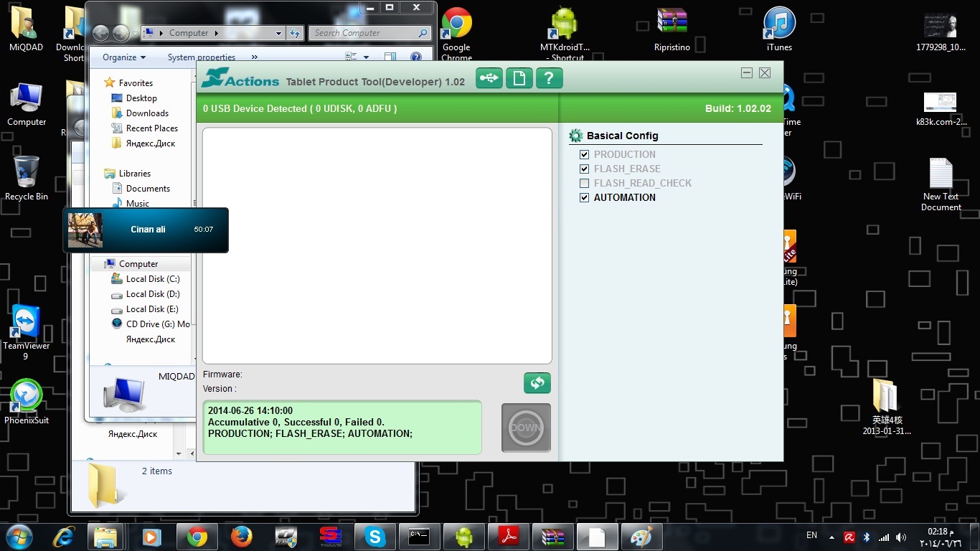Open the address bar history dropdown

point(279,33)
